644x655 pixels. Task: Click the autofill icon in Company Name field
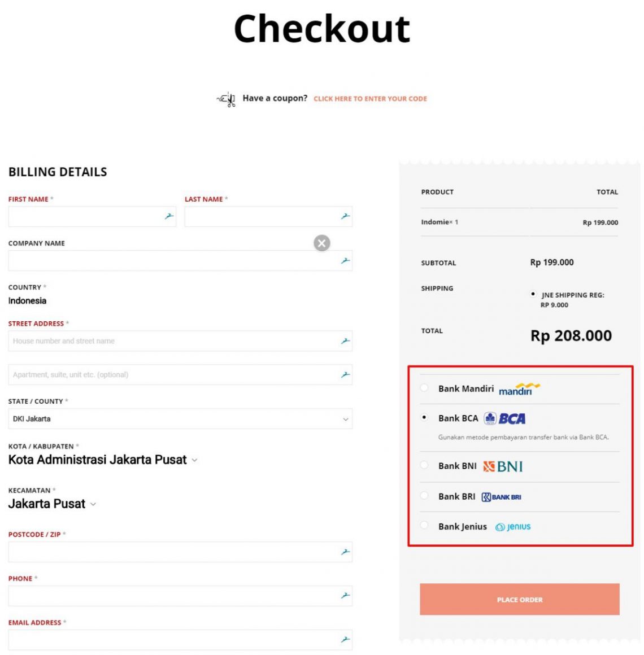coord(345,261)
